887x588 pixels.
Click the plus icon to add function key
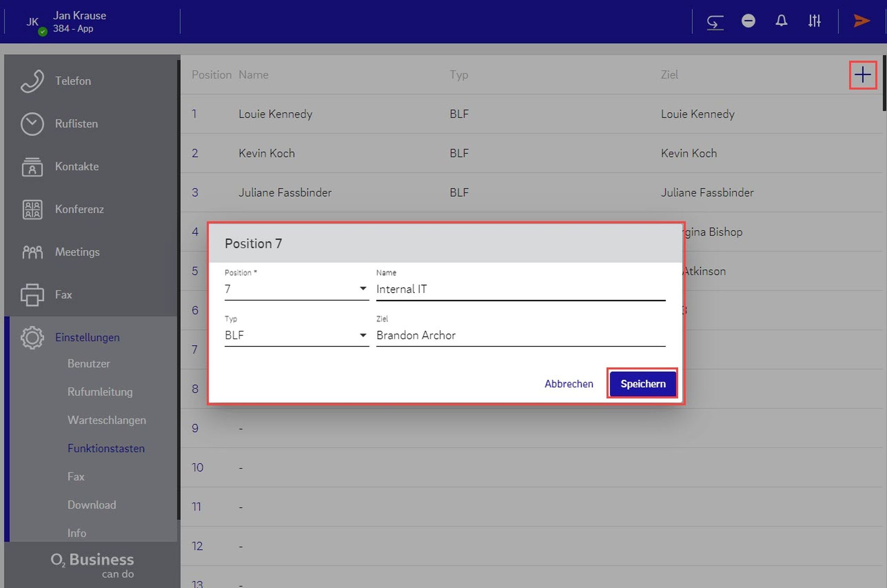point(862,75)
